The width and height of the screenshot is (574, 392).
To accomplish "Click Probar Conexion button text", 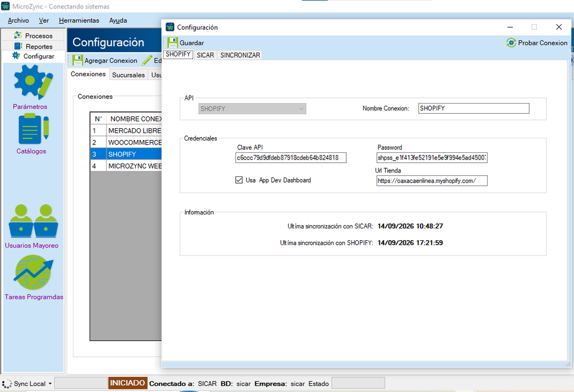I will pos(543,43).
